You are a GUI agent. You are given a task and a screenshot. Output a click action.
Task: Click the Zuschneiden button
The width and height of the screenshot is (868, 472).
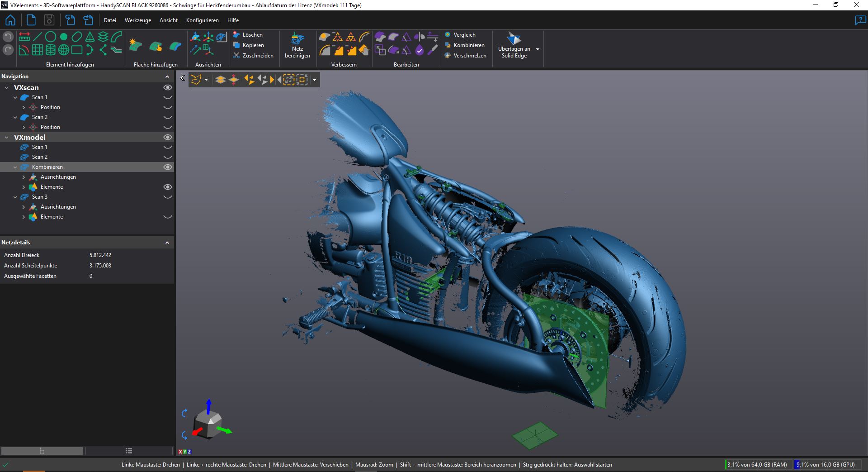253,56
